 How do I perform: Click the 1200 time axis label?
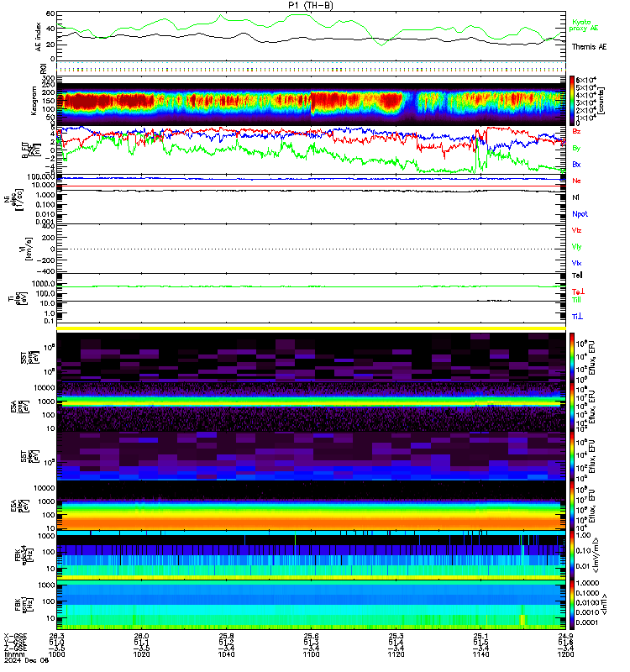tap(565, 654)
